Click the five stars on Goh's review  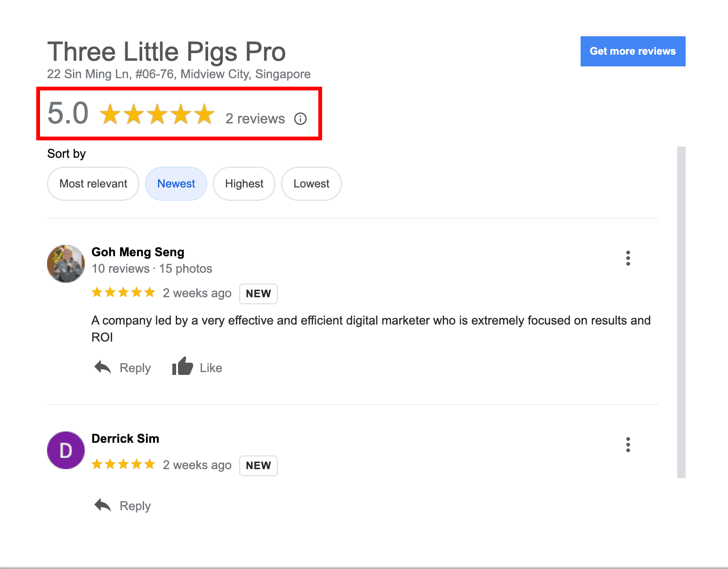coord(123,293)
